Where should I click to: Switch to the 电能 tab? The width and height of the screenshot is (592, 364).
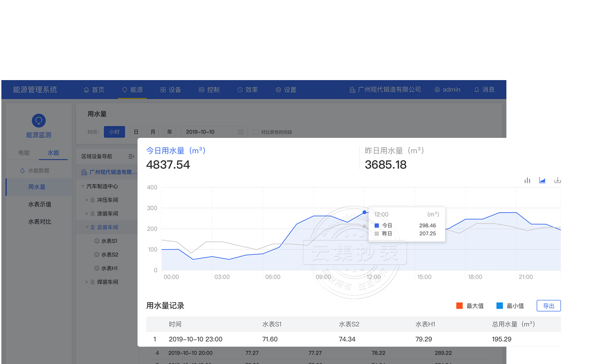24,153
